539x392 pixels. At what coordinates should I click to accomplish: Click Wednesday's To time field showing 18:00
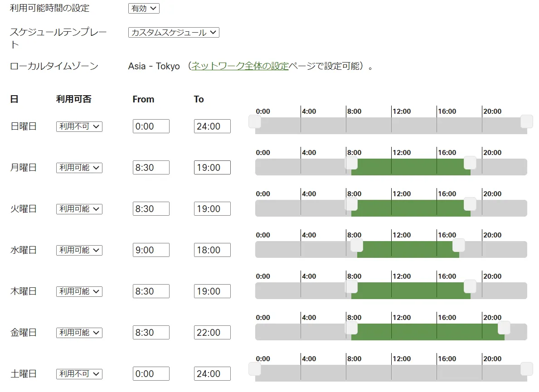212,250
